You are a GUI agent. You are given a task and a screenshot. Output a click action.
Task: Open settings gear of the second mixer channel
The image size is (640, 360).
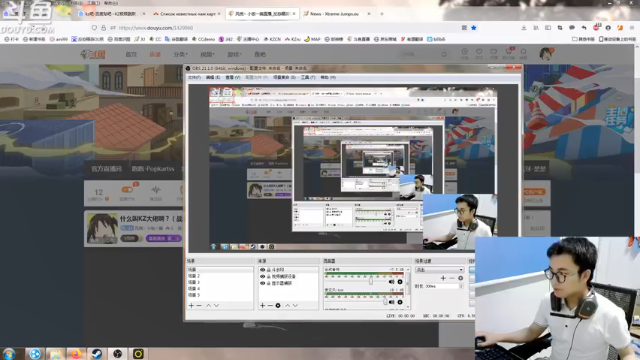click(x=400, y=302)
